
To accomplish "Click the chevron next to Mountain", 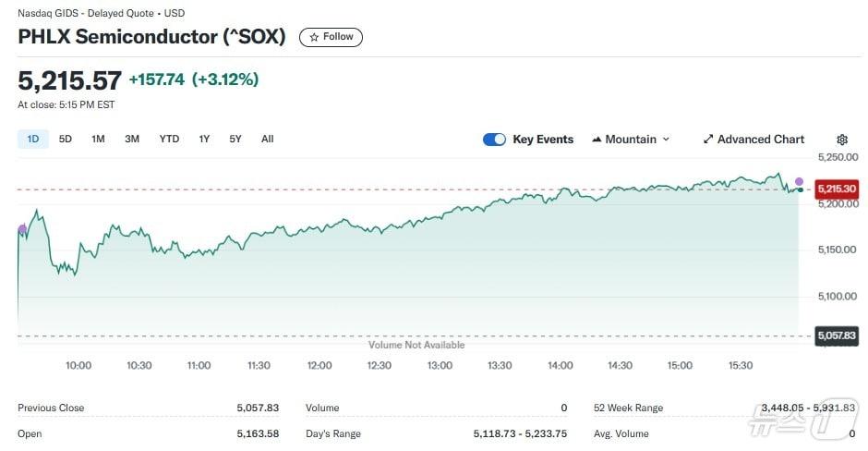I will [666, 140].
